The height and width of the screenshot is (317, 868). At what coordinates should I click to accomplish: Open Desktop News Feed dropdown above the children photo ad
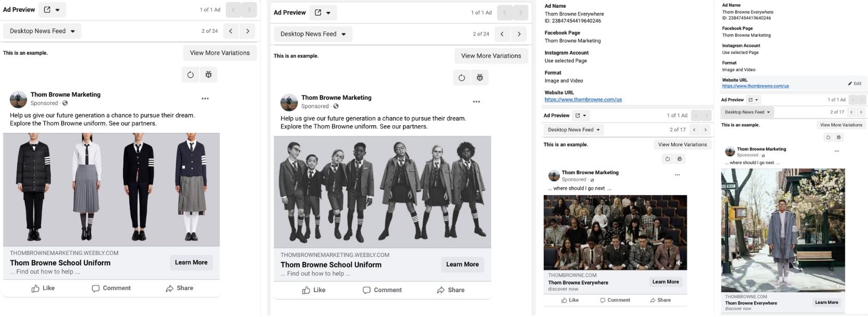click(313, 34)
